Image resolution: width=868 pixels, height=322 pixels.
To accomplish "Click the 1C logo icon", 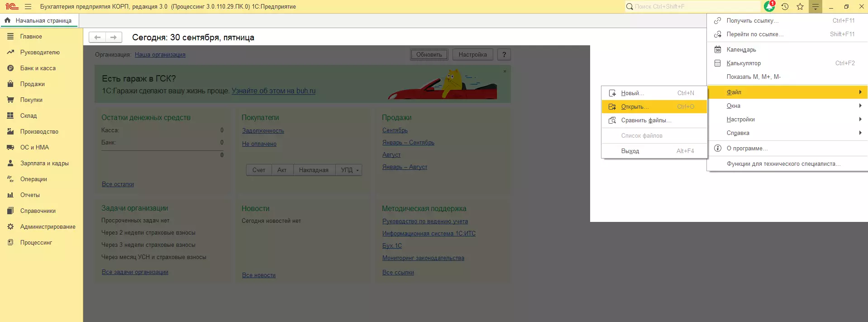I will point(11,7).
